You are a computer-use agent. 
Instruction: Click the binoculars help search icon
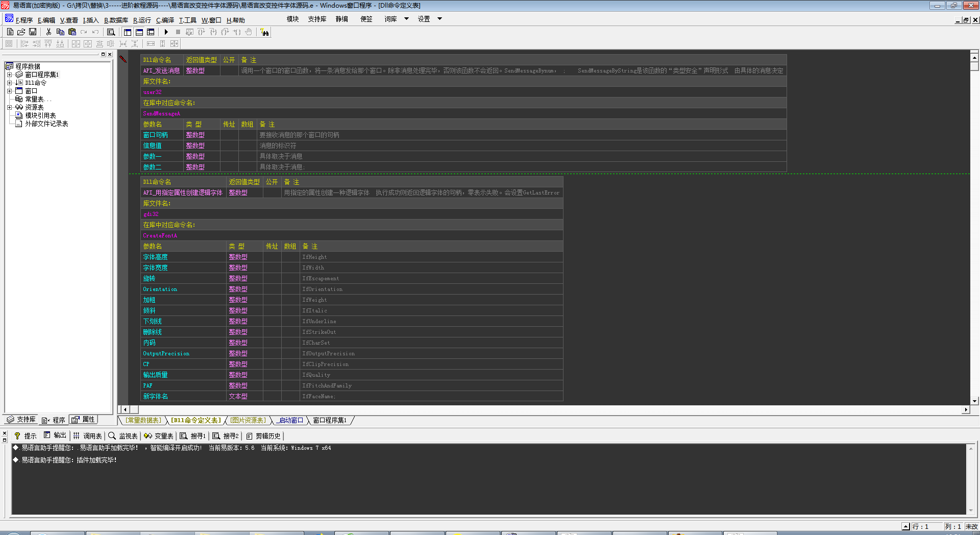point(264,32)
